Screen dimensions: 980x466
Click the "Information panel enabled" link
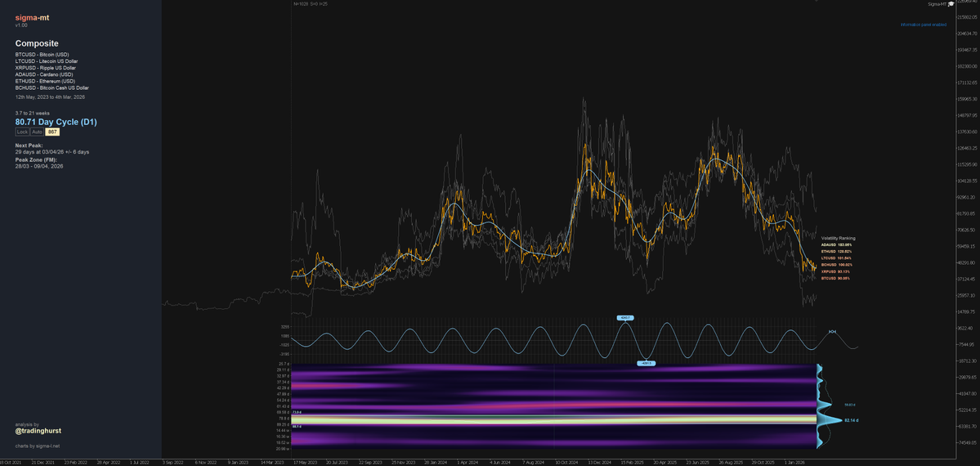(923, 25)
